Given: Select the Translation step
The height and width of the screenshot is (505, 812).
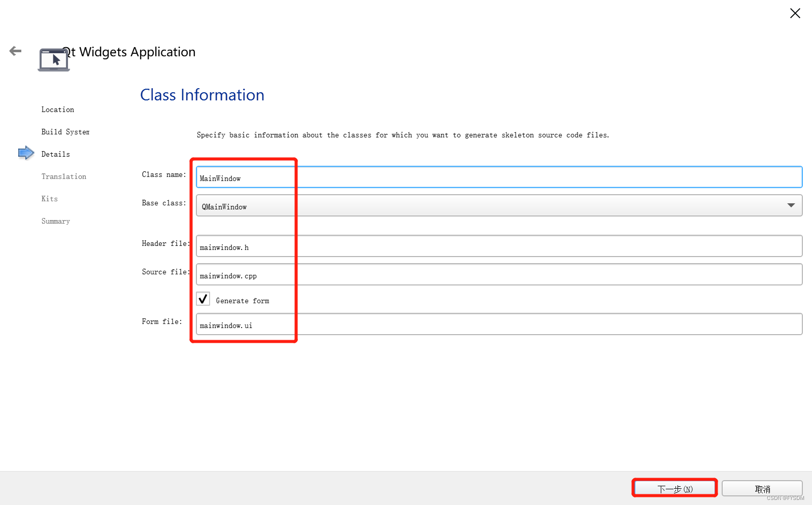Looking at the screenshot, I should point(64,176).
